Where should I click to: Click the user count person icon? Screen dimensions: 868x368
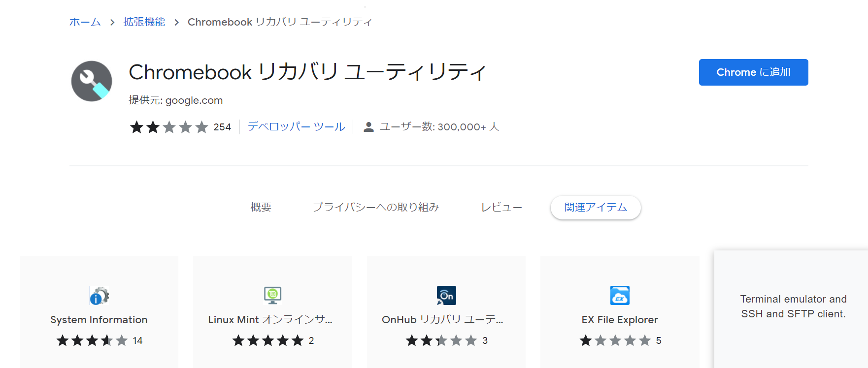(368, 127)
